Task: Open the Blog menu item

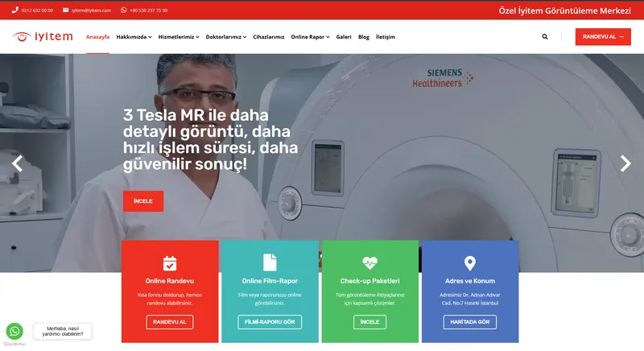Action: pos(364,37)
